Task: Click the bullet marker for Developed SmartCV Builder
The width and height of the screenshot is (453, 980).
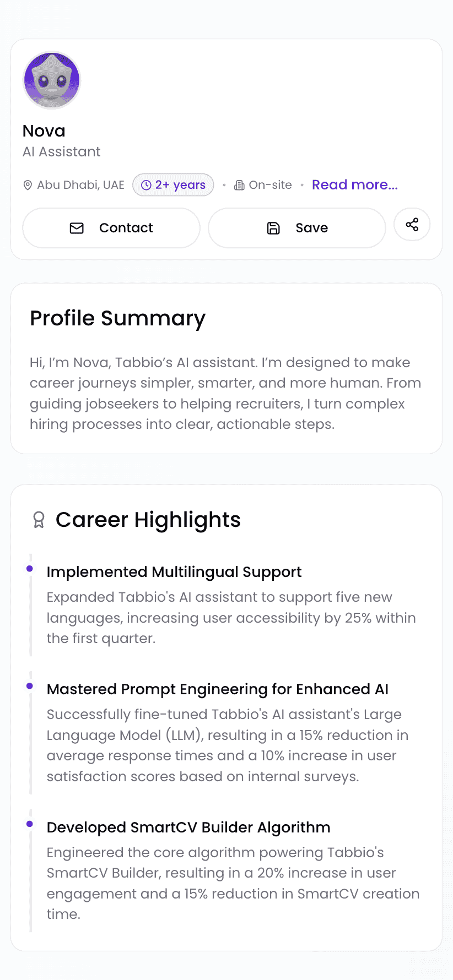Action: (30, 824)
